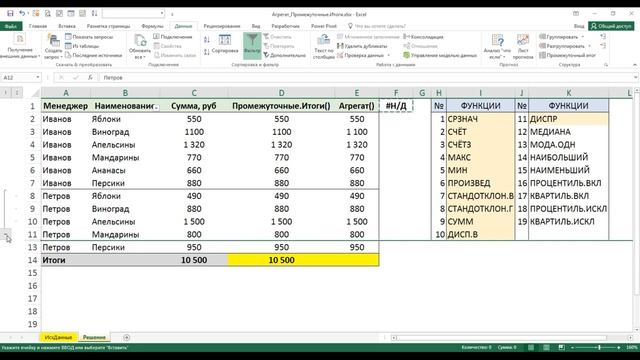The width and height of the screenshot is (640, 360).
Task: Click Показать запросы in the ribbon
Action: click(x=89, y=37)
